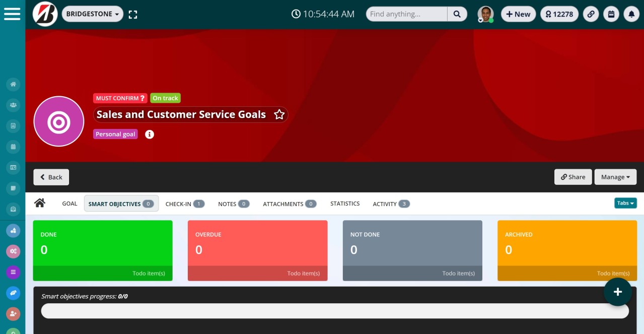
Task: Switch to the Check-in tab
Action: coord(184,204)
